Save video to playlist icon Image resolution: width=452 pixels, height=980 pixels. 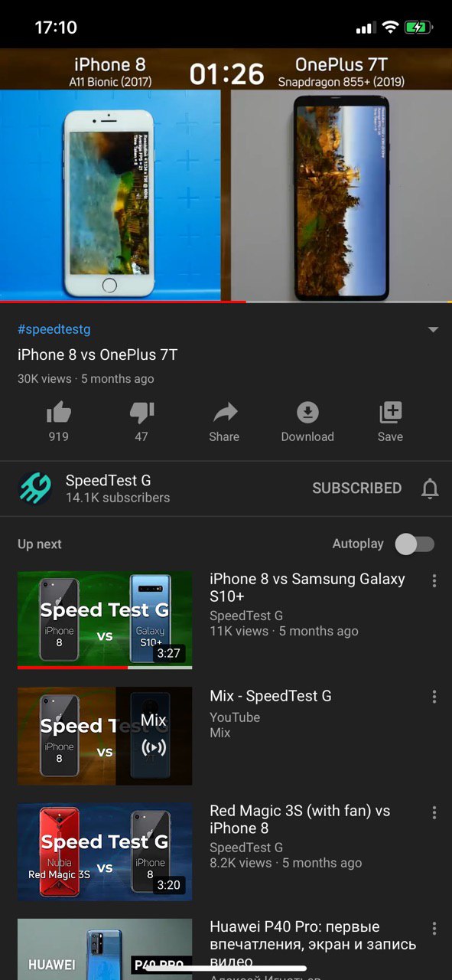tap(390, 413)
